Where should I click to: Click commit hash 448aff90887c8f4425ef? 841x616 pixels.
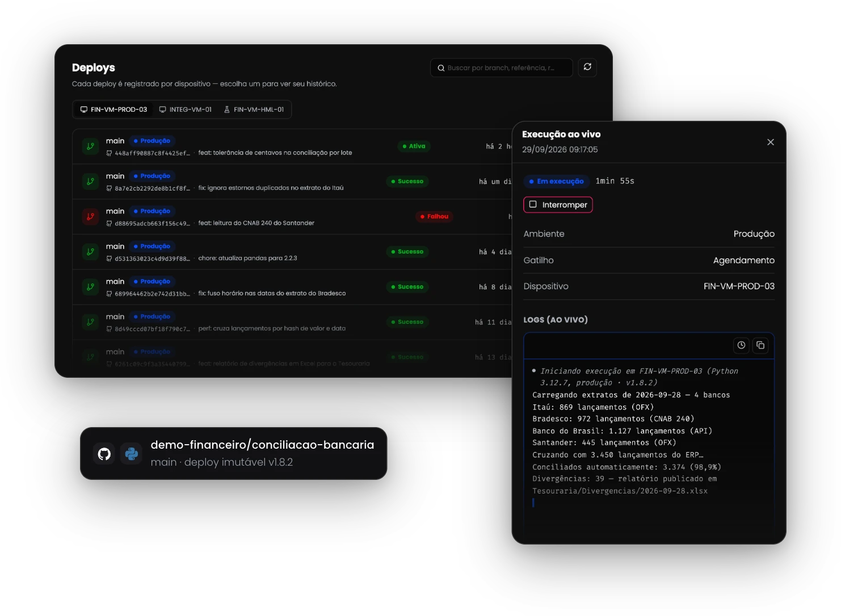pyautogui.click(x=152, y=153)
